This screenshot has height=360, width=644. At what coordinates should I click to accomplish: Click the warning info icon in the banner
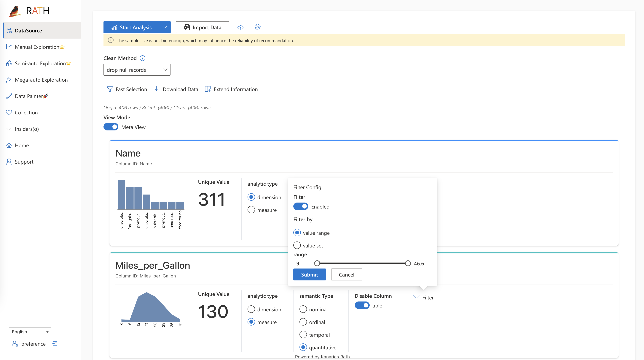pos(111,40)
